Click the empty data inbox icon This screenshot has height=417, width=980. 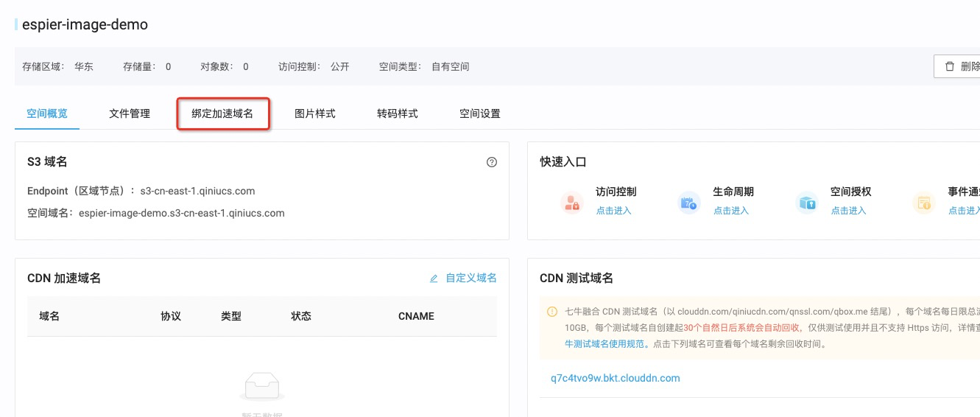[262, 387]
